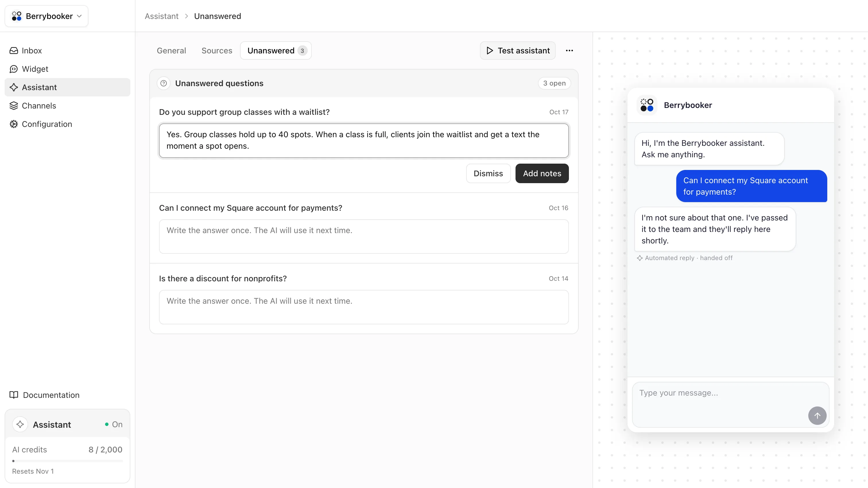Switch to the General tab
Image resolution: width=868 pixels, height=488 pixels.
171,51
